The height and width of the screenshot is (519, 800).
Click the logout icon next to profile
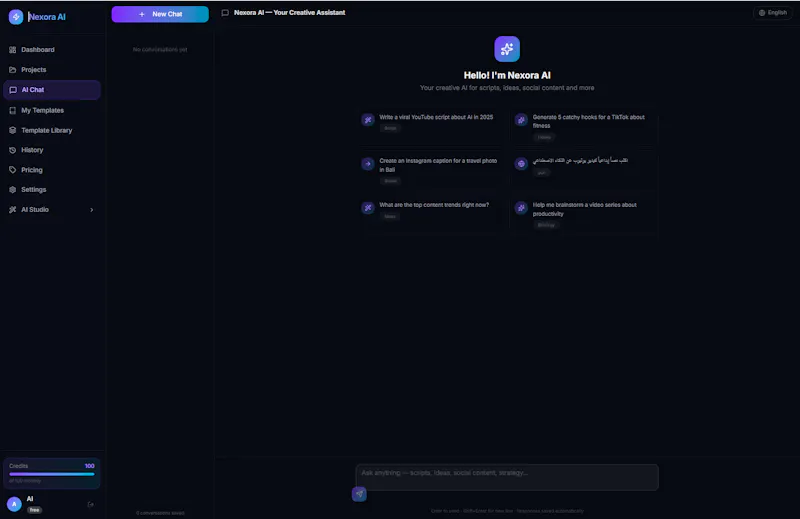(x=90, y=505)
